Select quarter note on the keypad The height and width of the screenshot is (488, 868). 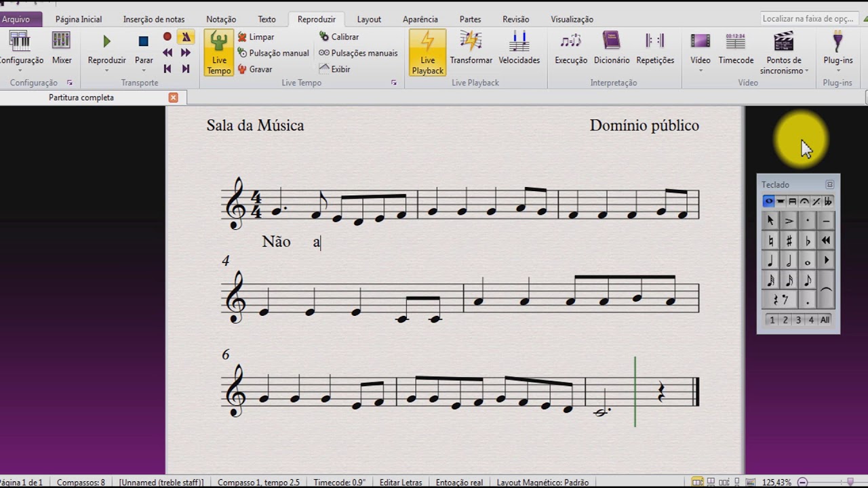coord(770,260)
